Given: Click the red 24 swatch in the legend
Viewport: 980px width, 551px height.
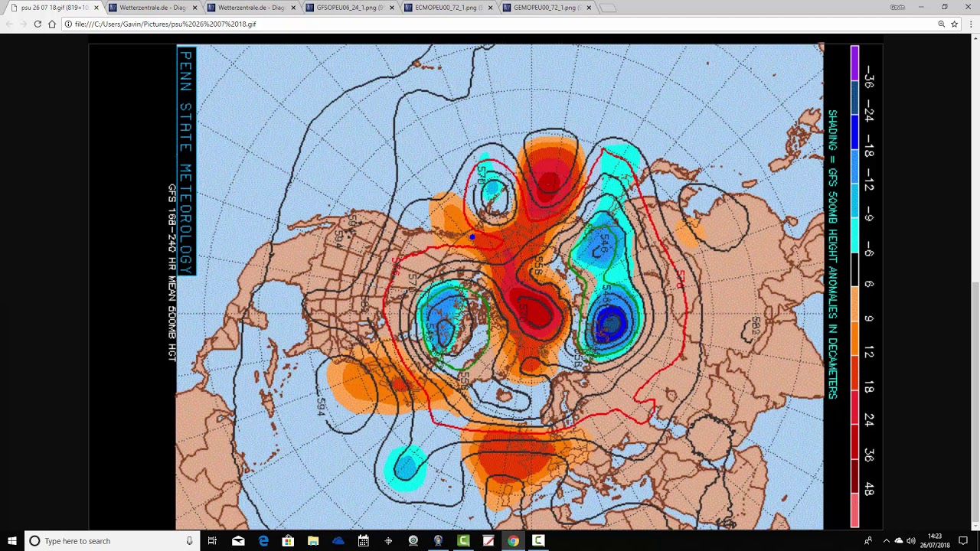Looking at the screenshot, I should tap(854, 407).
